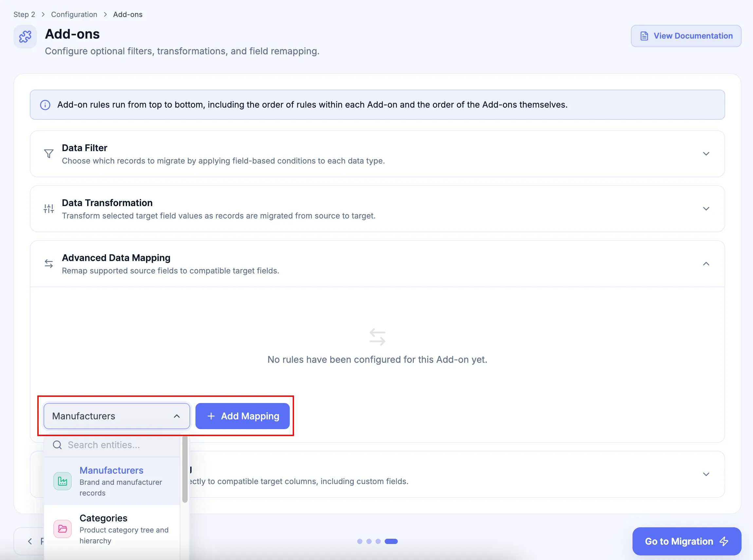The width and height of the screenshot is (753, 560).
Task: Click the active step progress indicator
Action: 391,542
